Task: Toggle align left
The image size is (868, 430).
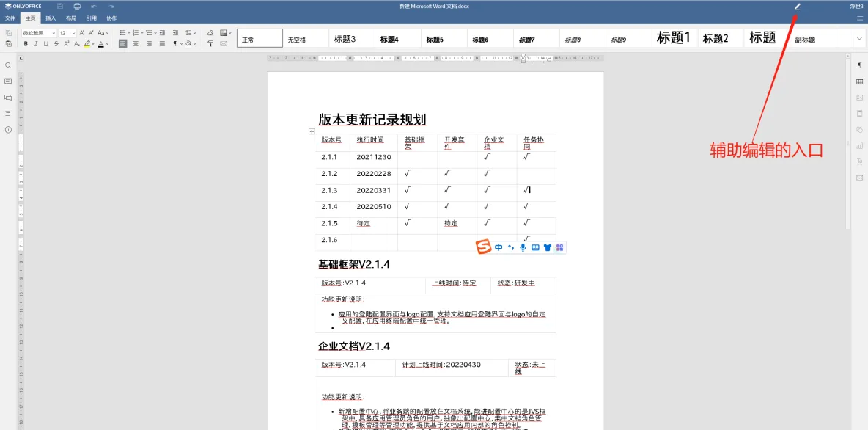Action: click(123, 44)
